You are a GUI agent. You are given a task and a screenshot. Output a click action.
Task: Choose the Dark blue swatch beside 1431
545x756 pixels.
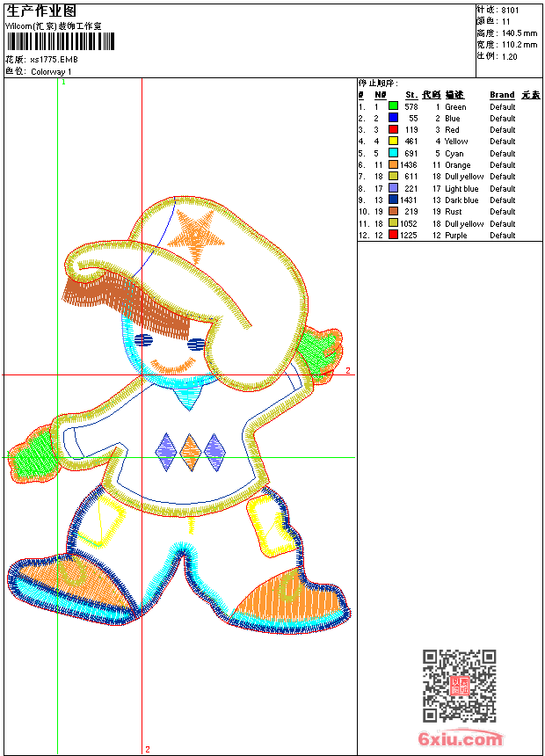point(393,200)
